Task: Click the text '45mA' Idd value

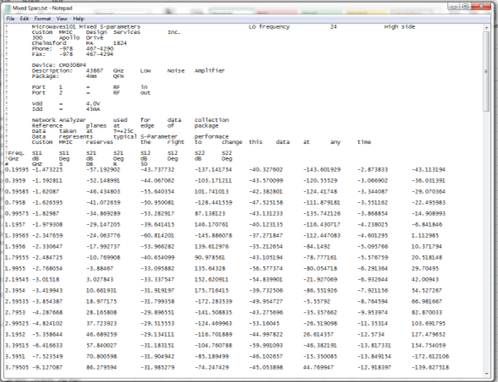Action: click(93, 109)
